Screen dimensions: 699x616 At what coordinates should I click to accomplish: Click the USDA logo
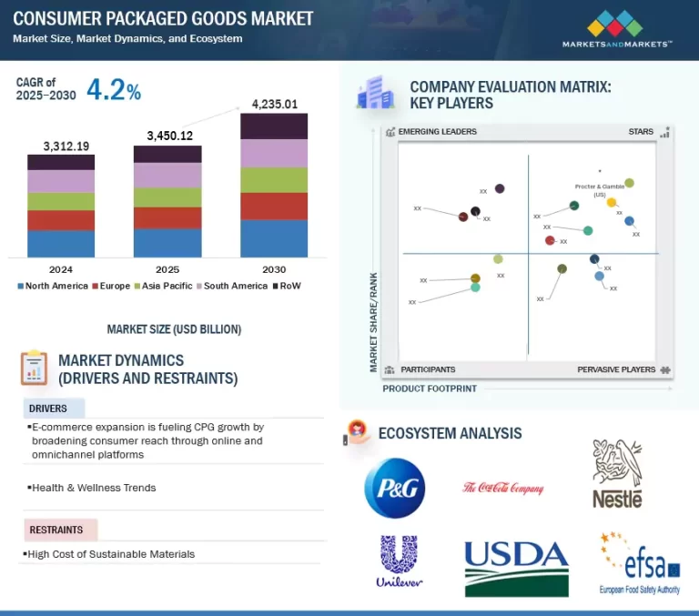pos(516,568)
